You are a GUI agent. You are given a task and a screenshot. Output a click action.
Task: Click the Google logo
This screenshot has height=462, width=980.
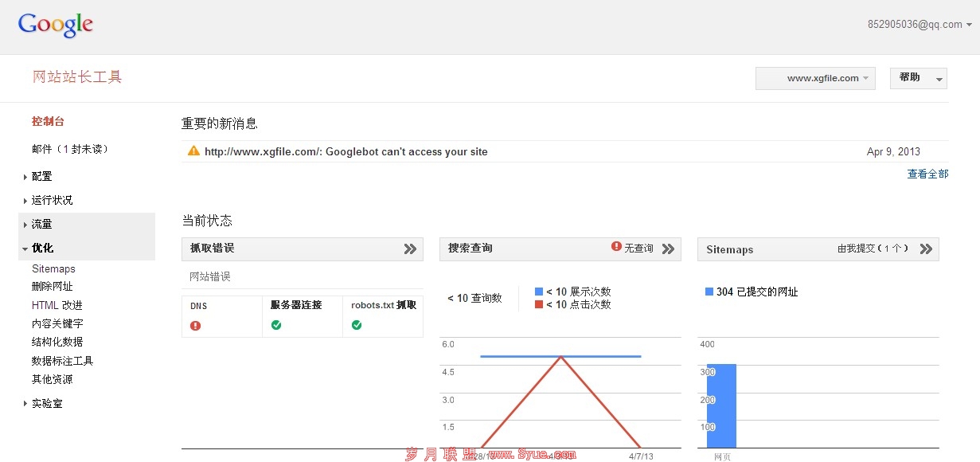[56, 25]
